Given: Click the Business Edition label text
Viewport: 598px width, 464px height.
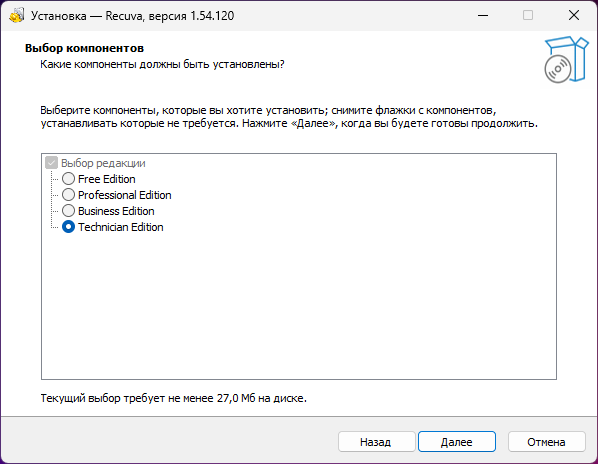Looking at the screenshot, I should [116, 211].
